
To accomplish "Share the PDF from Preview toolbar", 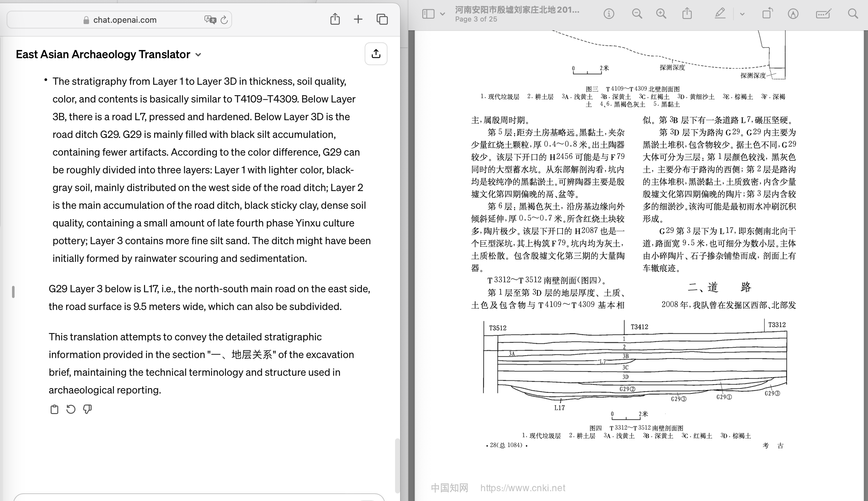I will (x=687, y=13).
